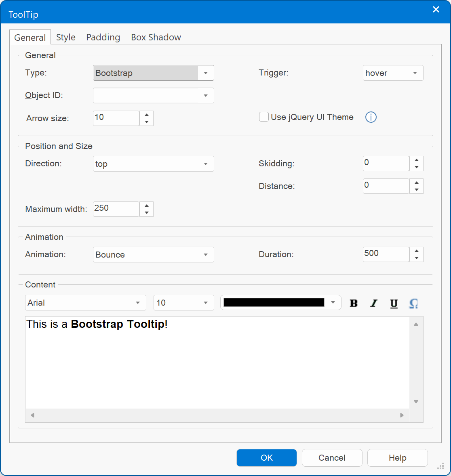Screen dimensions: 451x476
Task: Expand the Trigger dropdown set to hover
Action: (x=393, y=73)
